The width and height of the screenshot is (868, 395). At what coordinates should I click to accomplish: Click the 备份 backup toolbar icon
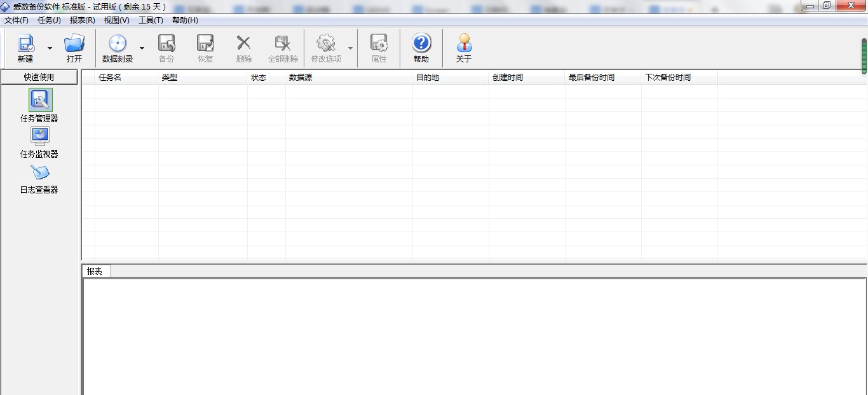(166, 45)
